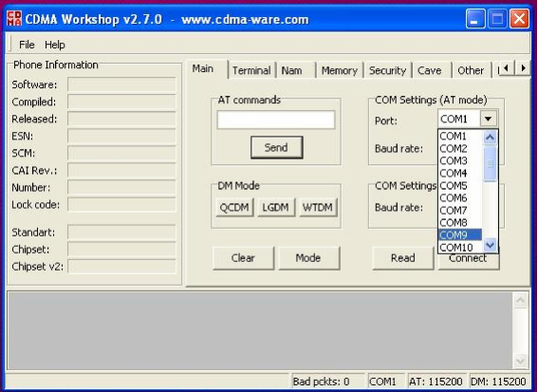
Task: Click the Connect button
Action: tap(469, 260)
